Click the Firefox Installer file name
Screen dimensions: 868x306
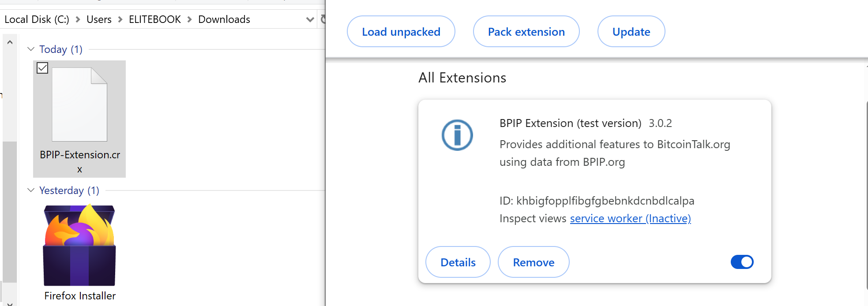[x=80, y=295]
